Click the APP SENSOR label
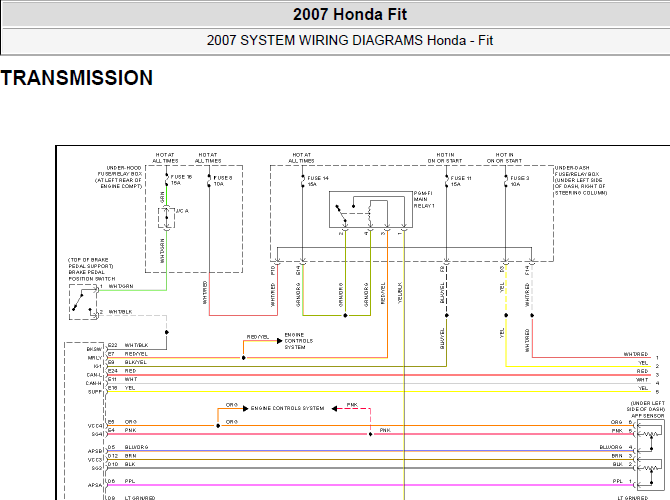The width and height of the screenshot is (670, 500). click(648, 416)
